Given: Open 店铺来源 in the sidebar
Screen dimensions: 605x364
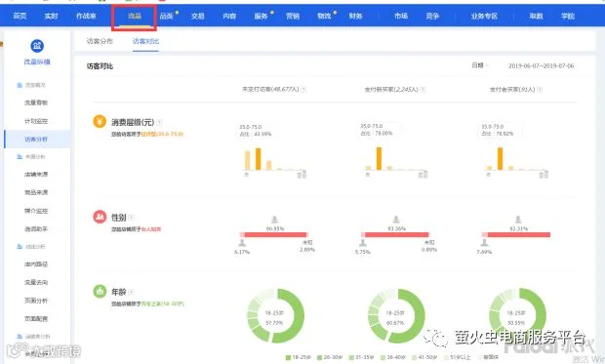Looking at the screenshot, I should pos(36,174).
